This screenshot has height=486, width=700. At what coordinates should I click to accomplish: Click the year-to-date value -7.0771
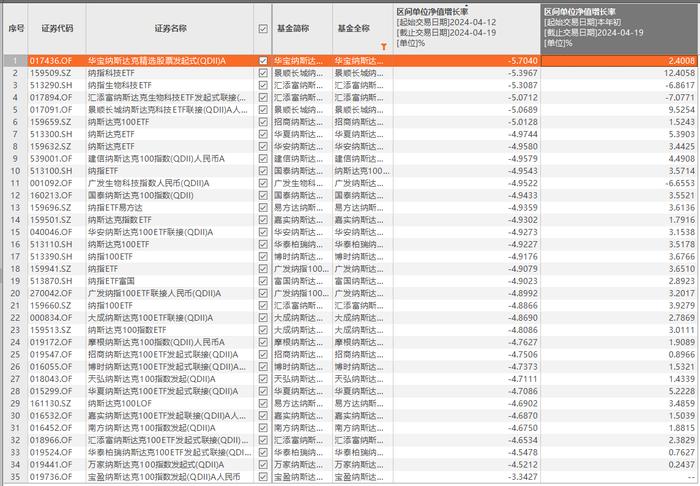point(680,97)
